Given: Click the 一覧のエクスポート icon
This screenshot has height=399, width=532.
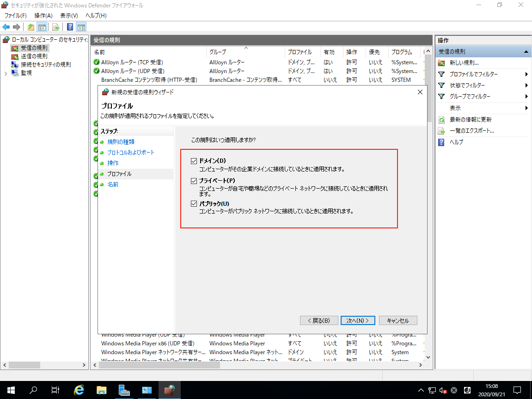Looking at the screenshot, I should (x=441, y=131).
